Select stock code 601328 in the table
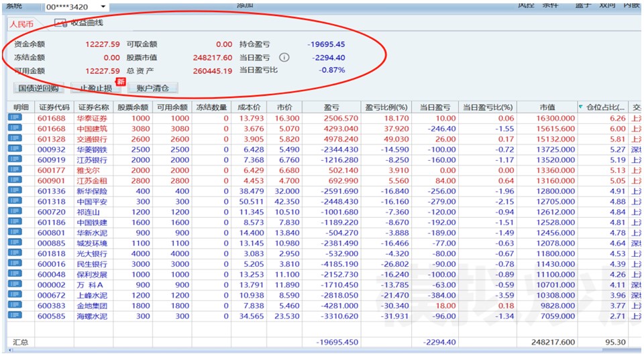 pyautogui.click(x=52, y=139)
